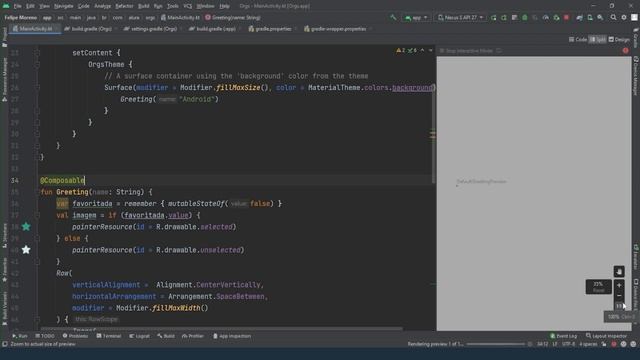
Task: Open the IDE settings gear icon
Action: [x=624, y=18]
